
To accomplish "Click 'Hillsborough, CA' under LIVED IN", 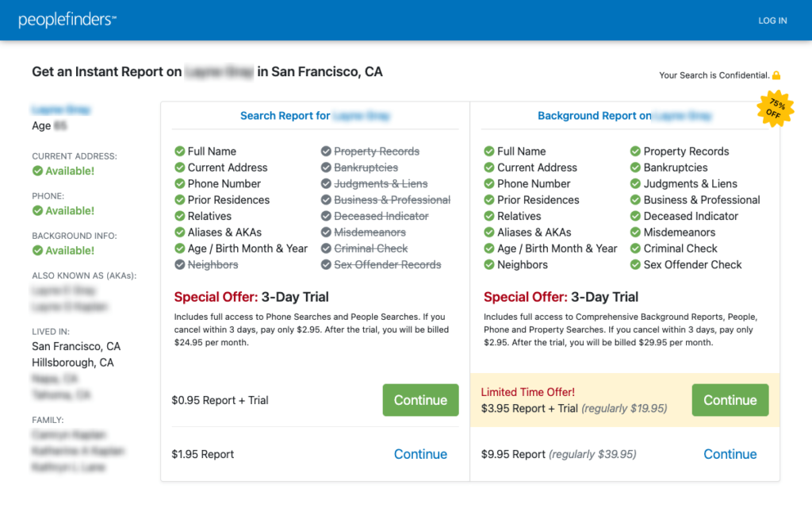I will point(72,362).
